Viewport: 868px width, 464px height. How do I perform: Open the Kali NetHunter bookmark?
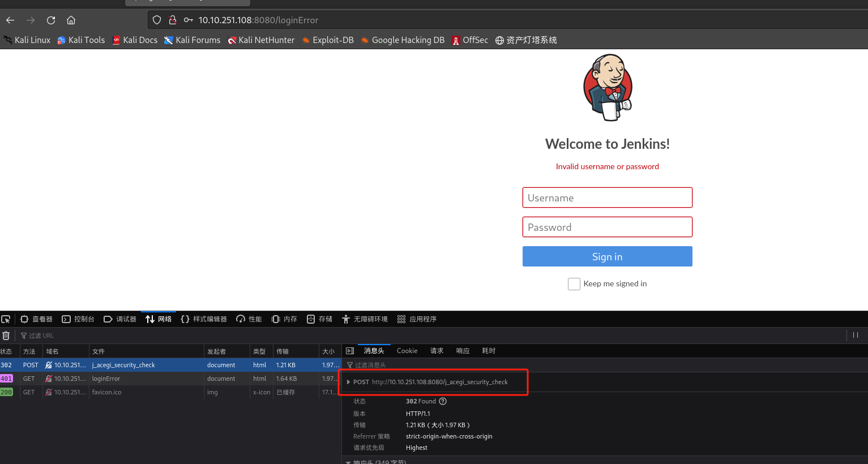click(261, 40)
